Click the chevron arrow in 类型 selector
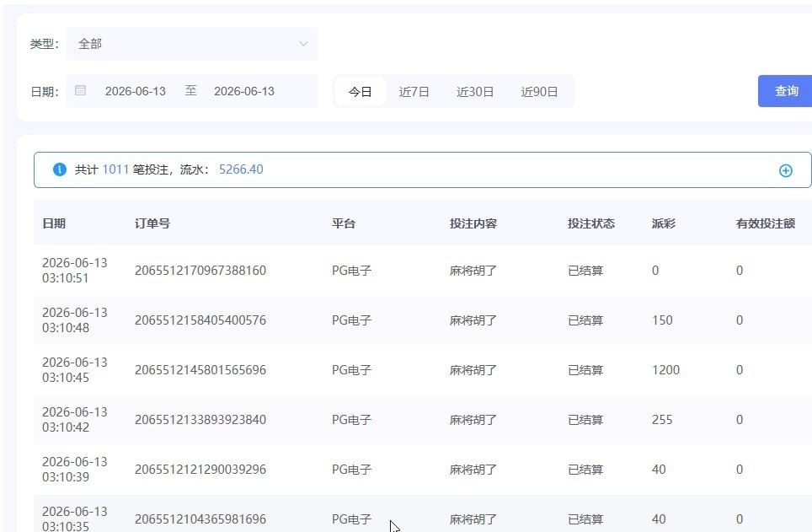The image size is (812, 532). click(303, 44)
